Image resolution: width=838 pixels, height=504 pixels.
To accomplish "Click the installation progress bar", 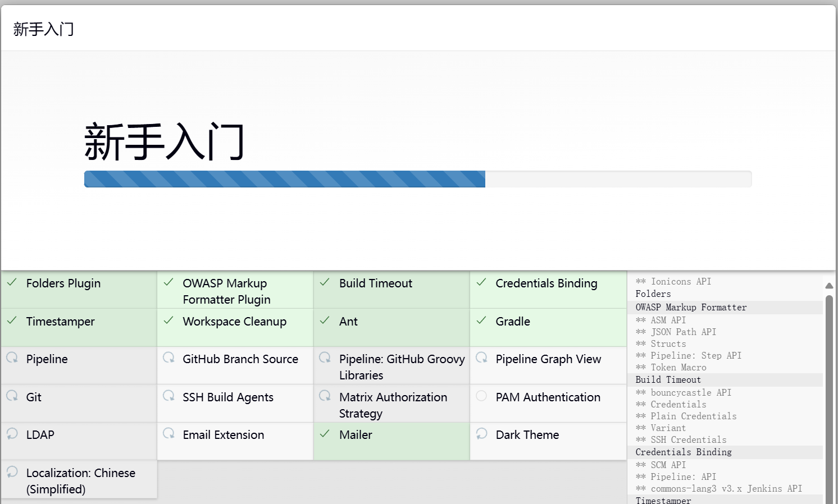I will tap(417, 179).
